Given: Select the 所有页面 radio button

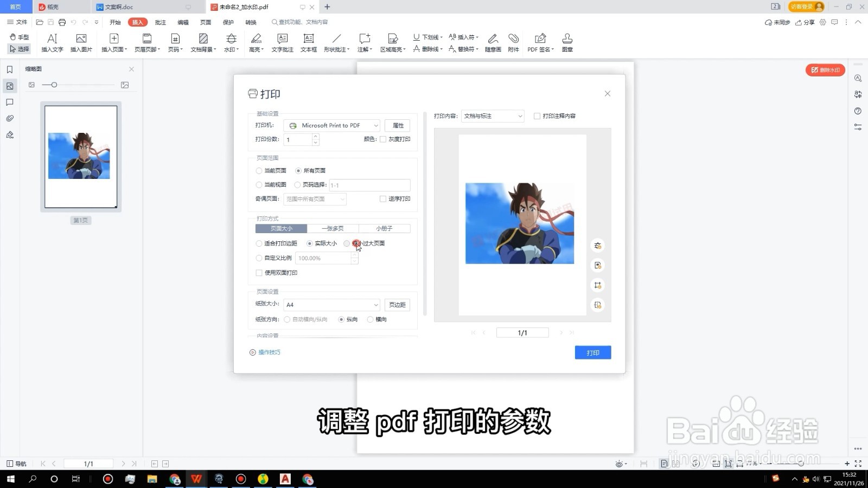Looking at the screenshot, I should point(298,171).
